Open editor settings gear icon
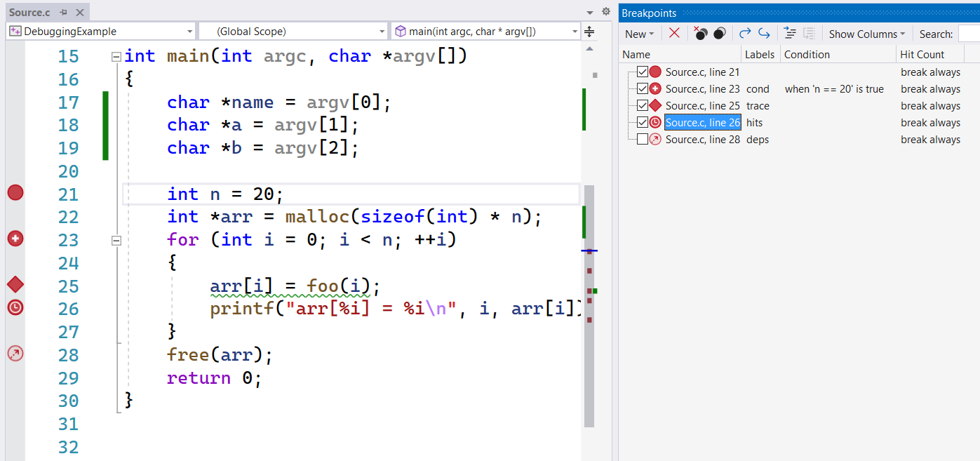 coord(606,12)
